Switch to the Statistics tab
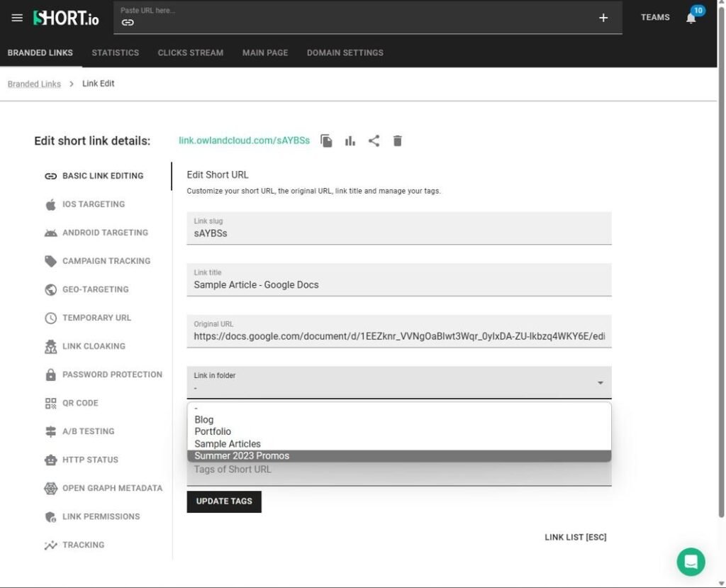 point(116,52)
